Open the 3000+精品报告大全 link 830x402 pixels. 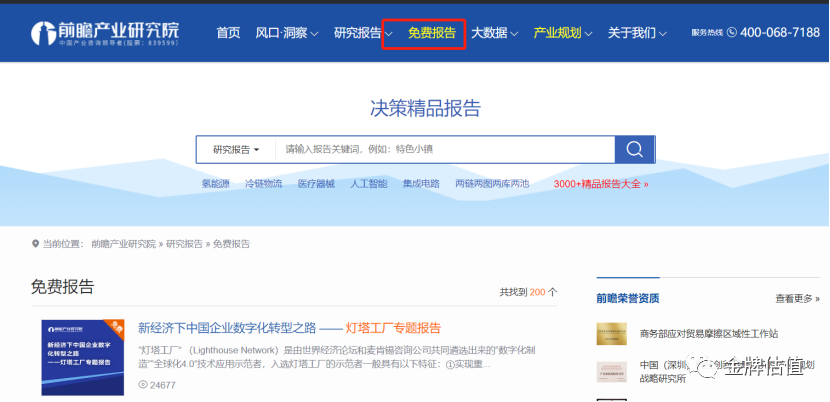point(601,184)
